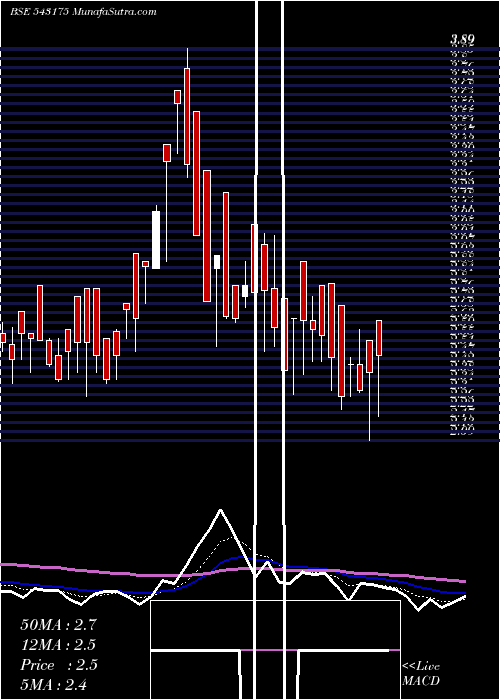This screenshot has width=500, height=700.
Task: Click the 50MA : 2.7 value
Action: pyautogui.click(x=58, y=625)
